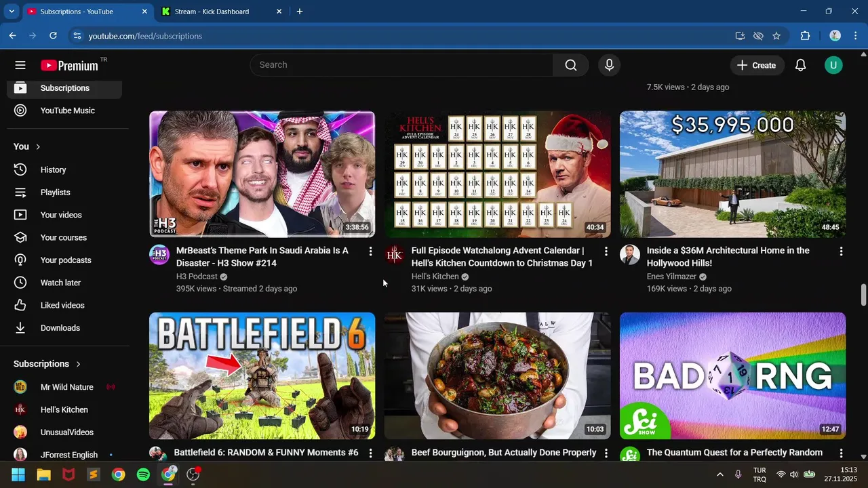This screenshot has height=488, width=868.
Task: Open Liked videos in the sidebar
Action: (x=64, y=305)
